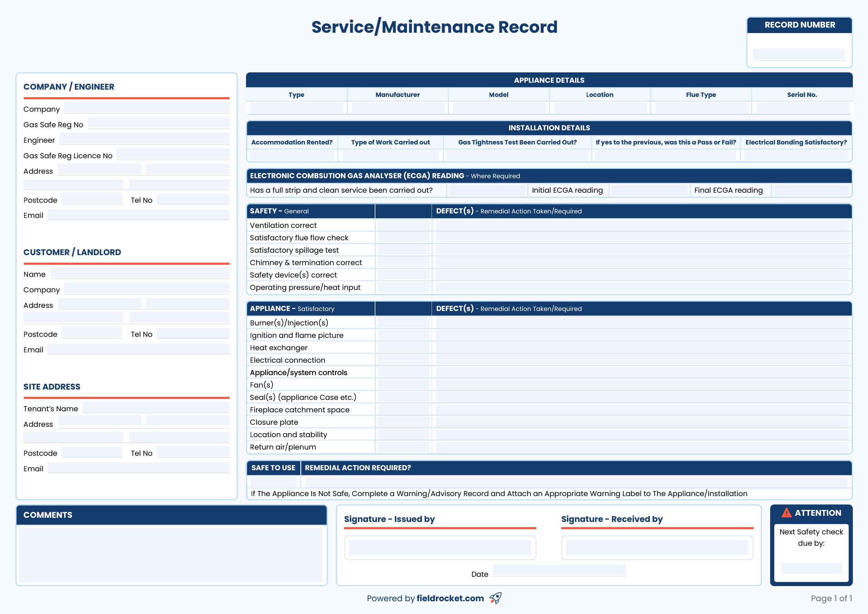Click the Ventilation correct status box
The width and height of the screenshot is (868, 614).
pos(403,225)
